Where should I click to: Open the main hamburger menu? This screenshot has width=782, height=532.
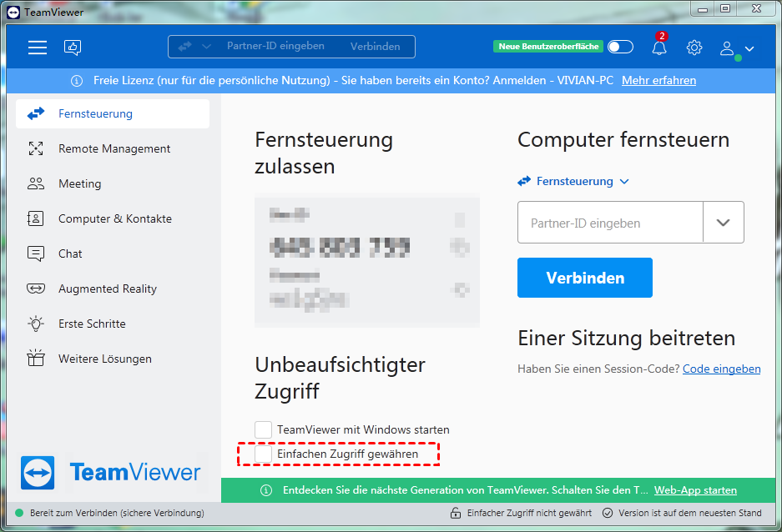point(38,48)
